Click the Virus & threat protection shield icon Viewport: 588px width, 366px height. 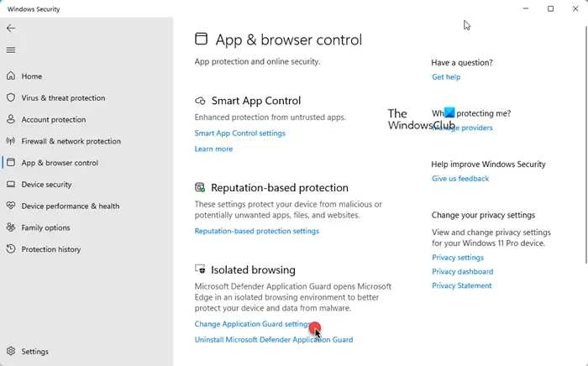point(11,97)
